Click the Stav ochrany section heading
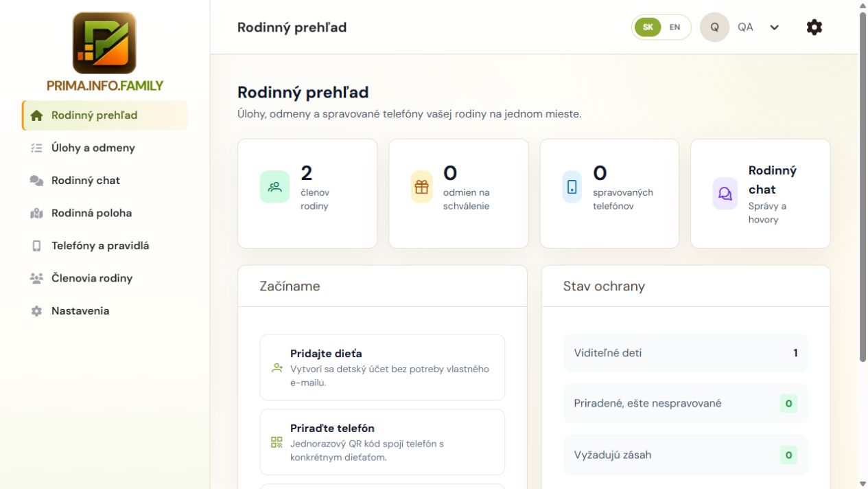Screen dimensions: 868x489 click(604, 286)
